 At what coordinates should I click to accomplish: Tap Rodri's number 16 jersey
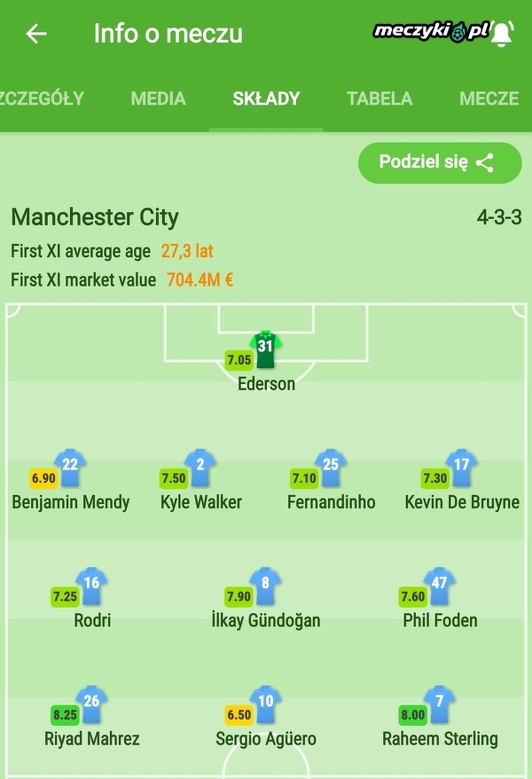(x=91, y=586)
